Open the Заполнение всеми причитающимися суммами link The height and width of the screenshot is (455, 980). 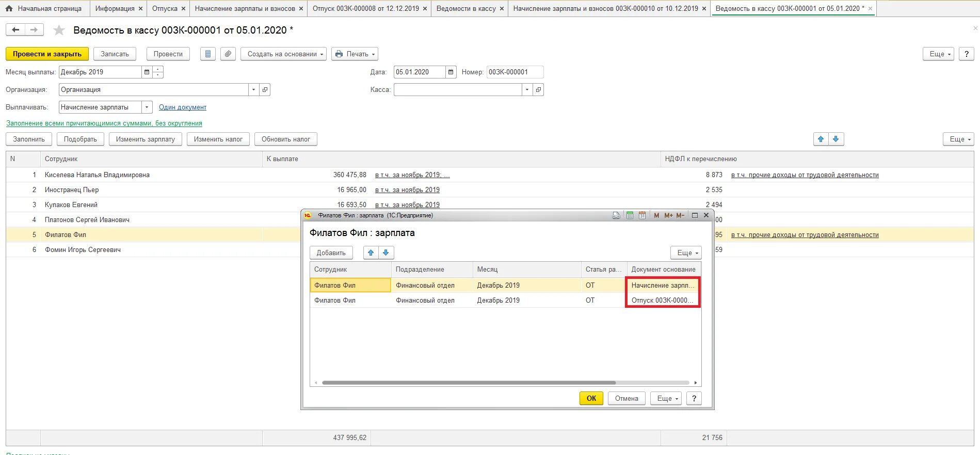(104, 123)
